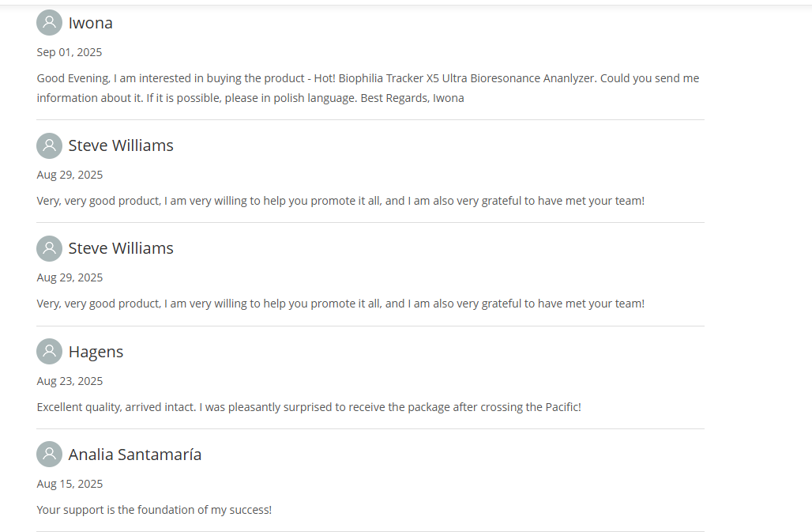Select the Aug 15, 2025 date
Screen dimensions: 812x532
coord(70,484)
